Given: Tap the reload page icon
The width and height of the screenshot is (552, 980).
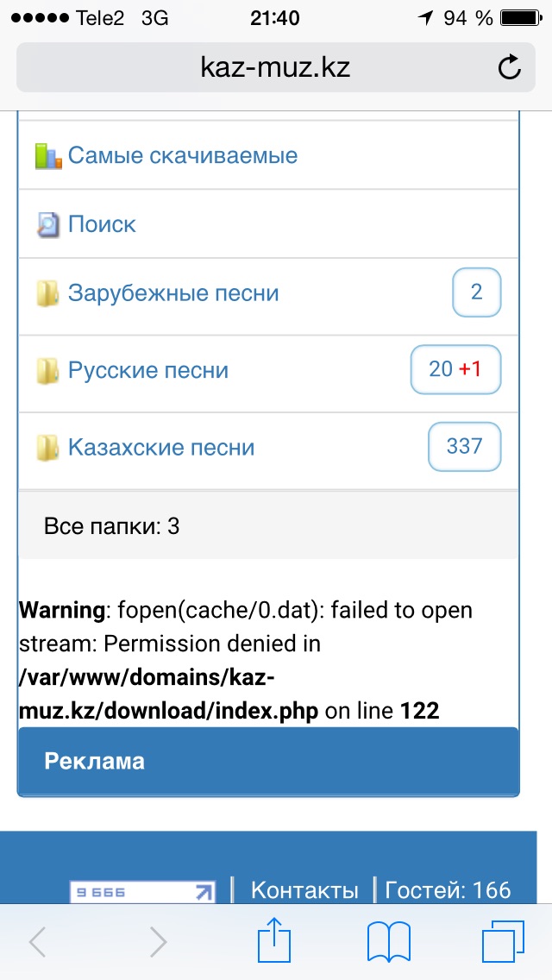Looking at the screenshot, I should point(510,67).
